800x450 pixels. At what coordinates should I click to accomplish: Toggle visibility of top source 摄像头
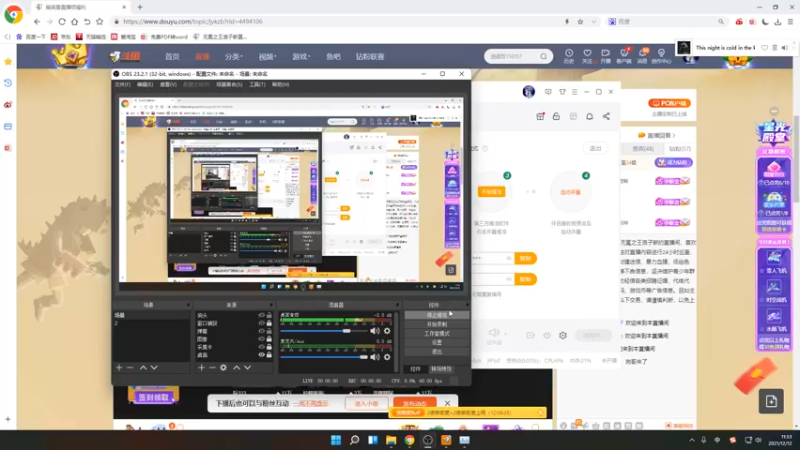(x=261, y=315)
